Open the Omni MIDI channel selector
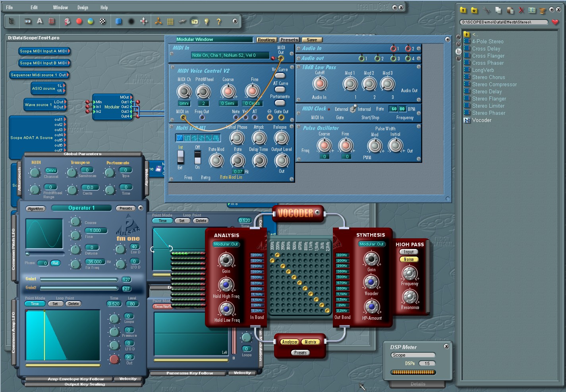 51,170
